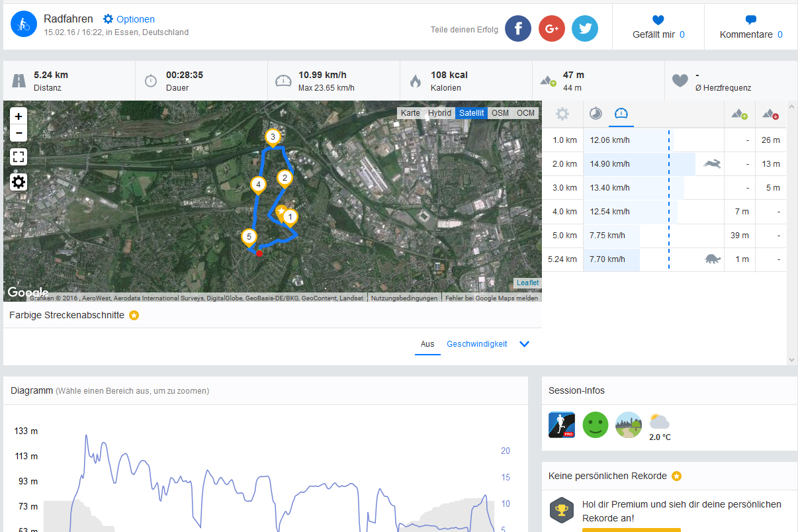The height and width of the screenshot is (532, 798).
Task: Share activity on Google Plus
Action: 551,28
